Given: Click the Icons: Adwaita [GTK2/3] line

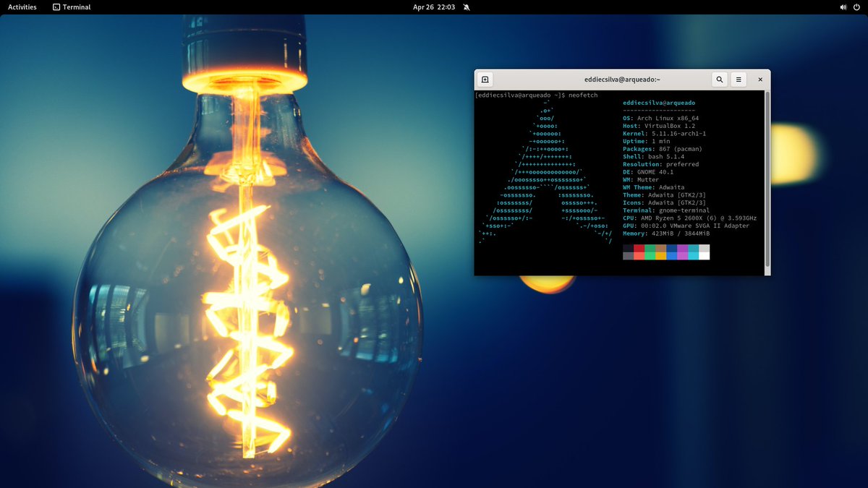Looking at the screenshot, I should 664,202.
